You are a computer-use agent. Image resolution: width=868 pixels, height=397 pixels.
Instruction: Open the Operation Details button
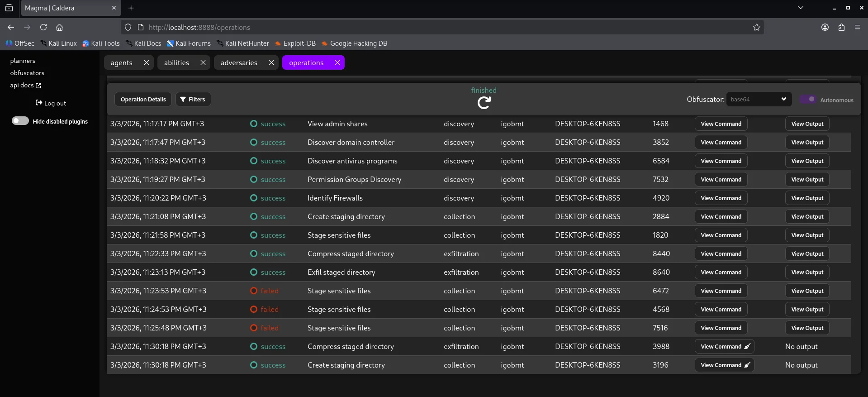pyautogui.click(x=143, y=99)
